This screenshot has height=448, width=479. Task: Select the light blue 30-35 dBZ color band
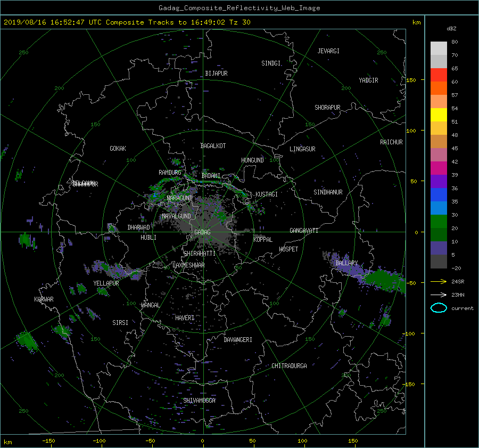tap(439, 208)
